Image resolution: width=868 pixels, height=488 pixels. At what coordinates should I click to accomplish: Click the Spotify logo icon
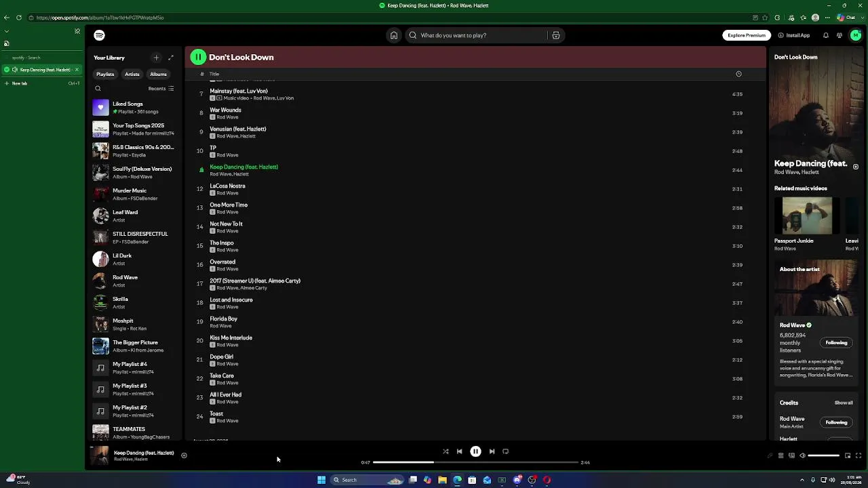point(100,35)
